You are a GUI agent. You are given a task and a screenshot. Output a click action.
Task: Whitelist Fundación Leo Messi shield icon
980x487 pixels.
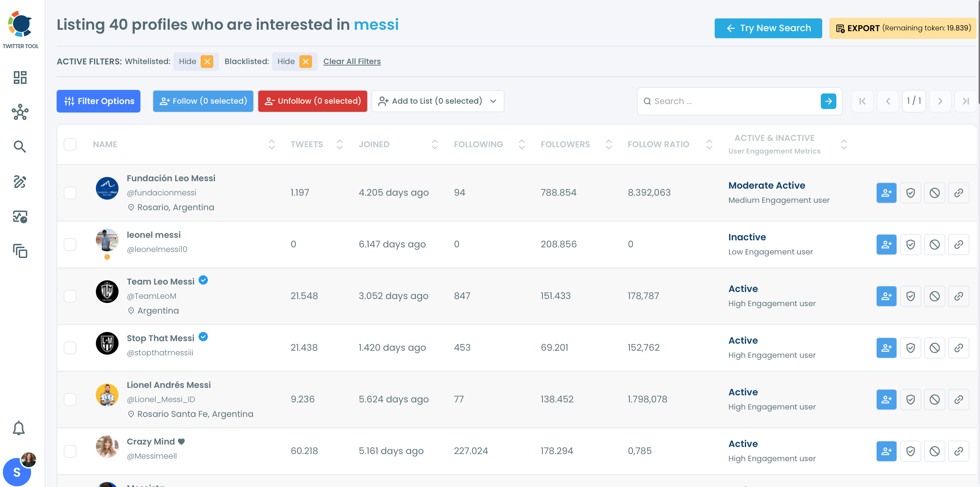pyautogui.click(x=910, y=193)
